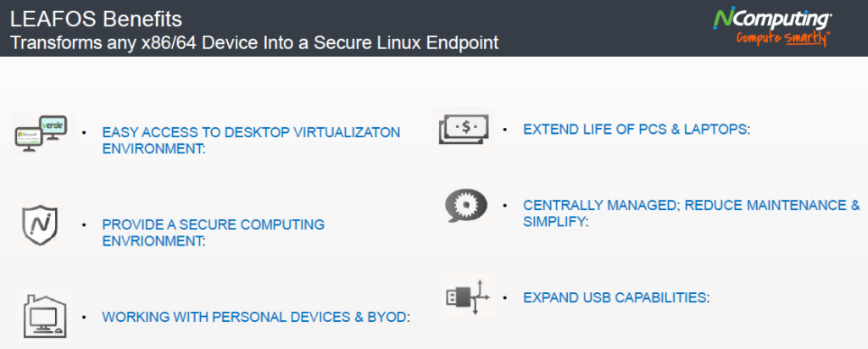Click the NComputing shield security icon
This screenshot has width=868, height=349.
(x=40, y=227)
